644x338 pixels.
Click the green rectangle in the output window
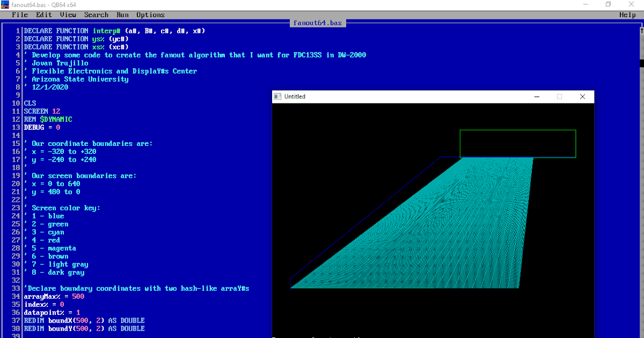coord(518,143)
